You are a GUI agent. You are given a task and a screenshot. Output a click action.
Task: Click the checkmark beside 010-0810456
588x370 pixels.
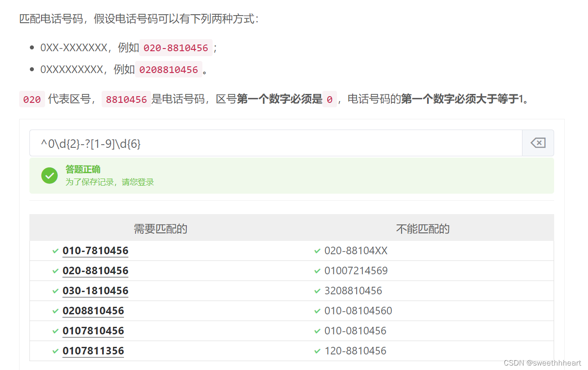point(317,331)
